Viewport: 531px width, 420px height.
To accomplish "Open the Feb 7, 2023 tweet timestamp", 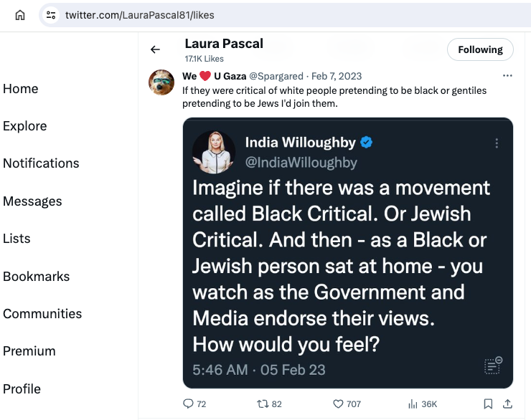I will [337, 76].
